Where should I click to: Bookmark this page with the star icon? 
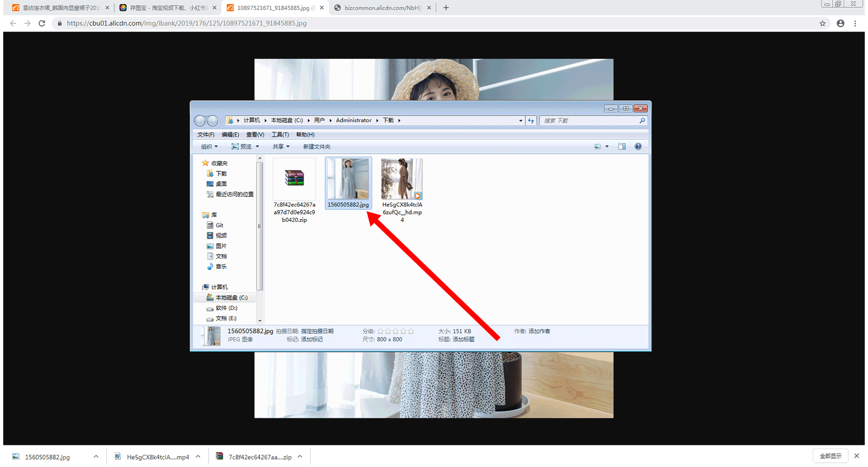pyautogui.click(x=823, y=23)
